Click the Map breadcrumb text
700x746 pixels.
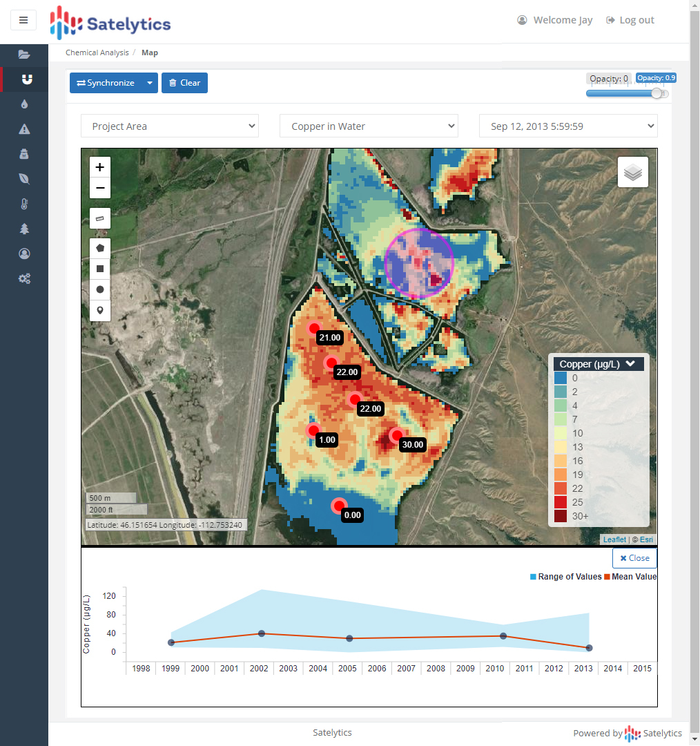pyautogui.click(x=150, y=52)
